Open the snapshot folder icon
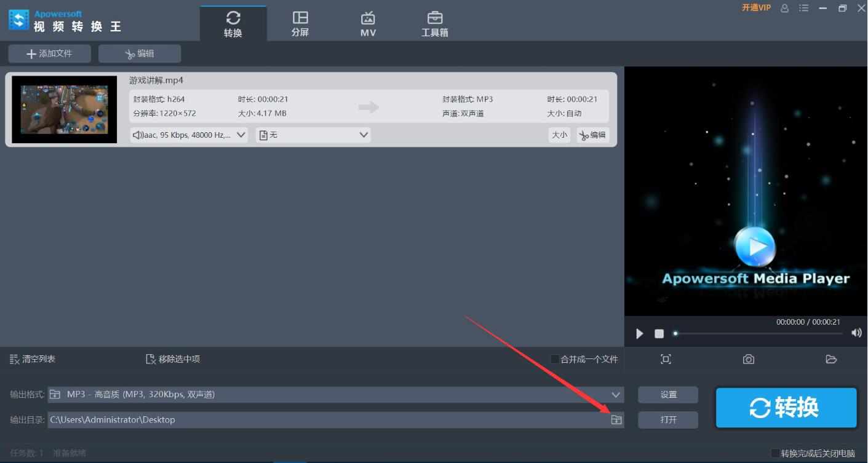The image size is (868, 463). click(x=831, y=359)
